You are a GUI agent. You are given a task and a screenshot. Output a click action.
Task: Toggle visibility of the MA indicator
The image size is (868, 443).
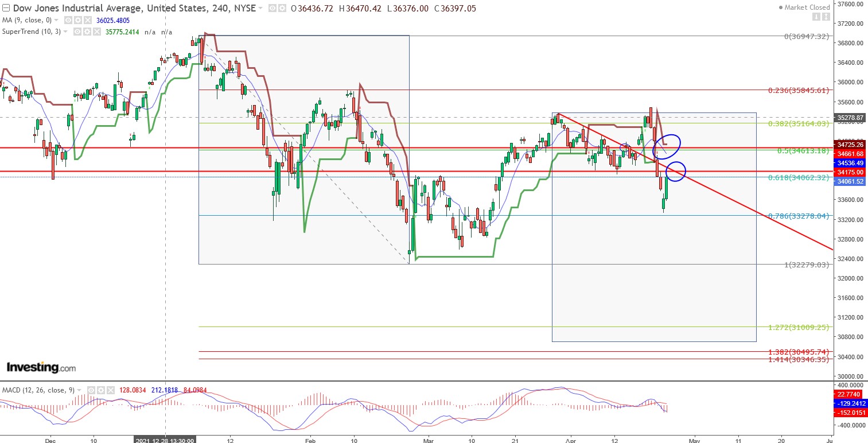[67, 19]
